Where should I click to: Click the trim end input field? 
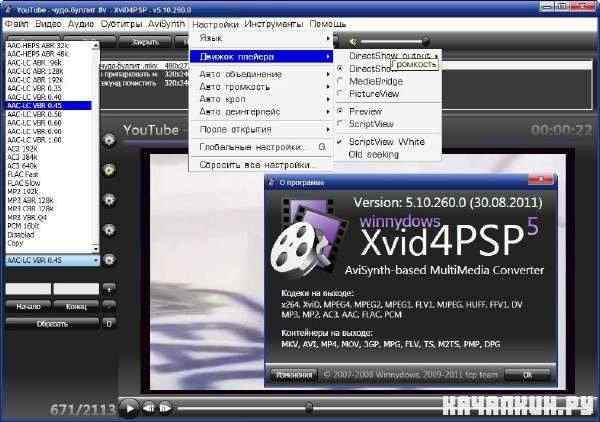(76, 289)
